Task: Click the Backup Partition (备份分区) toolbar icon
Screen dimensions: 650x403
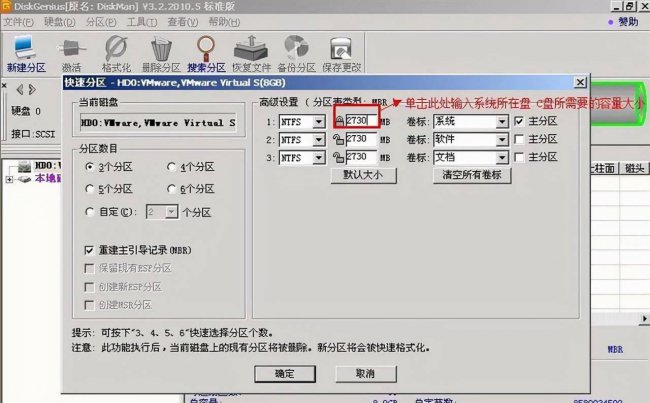Action: click(296, 54)
